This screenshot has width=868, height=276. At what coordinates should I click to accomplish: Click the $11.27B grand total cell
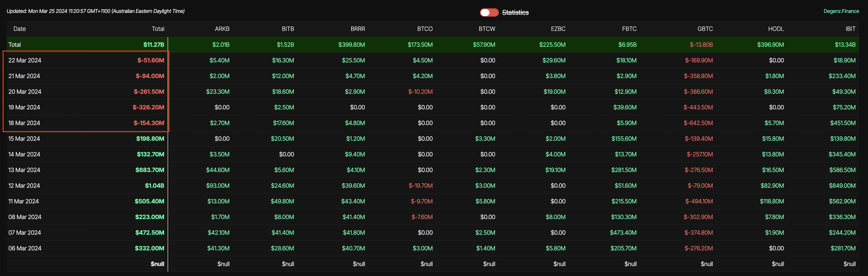[154, 44]
